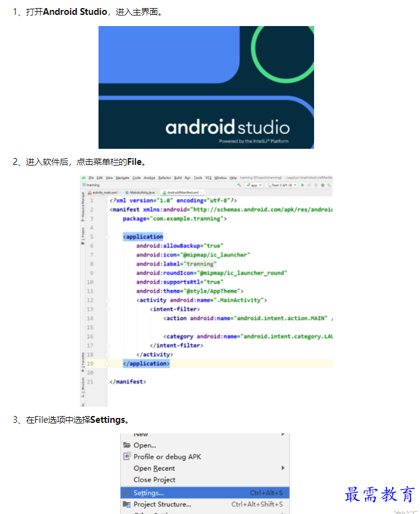
Task: Select Settings... in the File menu
Action: tap(205, 493)
